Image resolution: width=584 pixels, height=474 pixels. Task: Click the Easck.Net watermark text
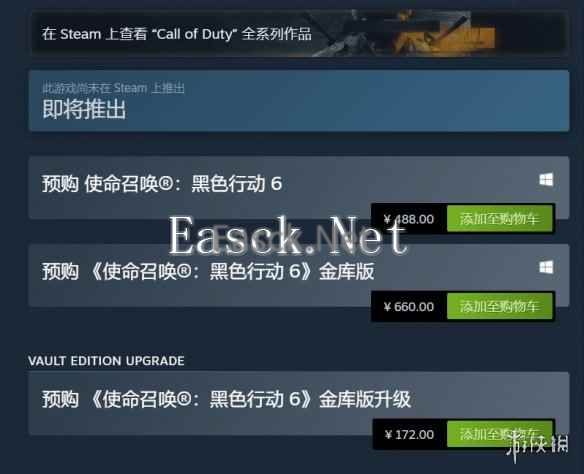288,236
